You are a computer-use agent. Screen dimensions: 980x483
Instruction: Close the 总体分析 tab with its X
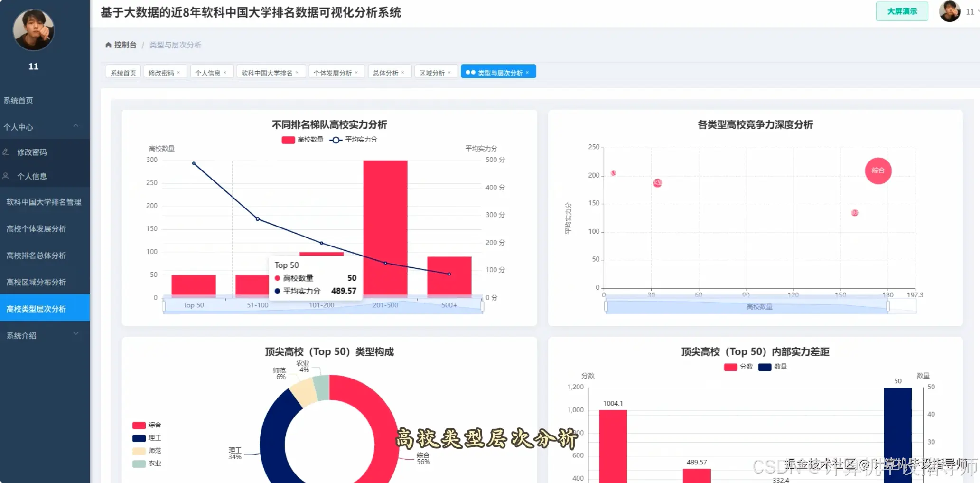(x=403, y=72)
